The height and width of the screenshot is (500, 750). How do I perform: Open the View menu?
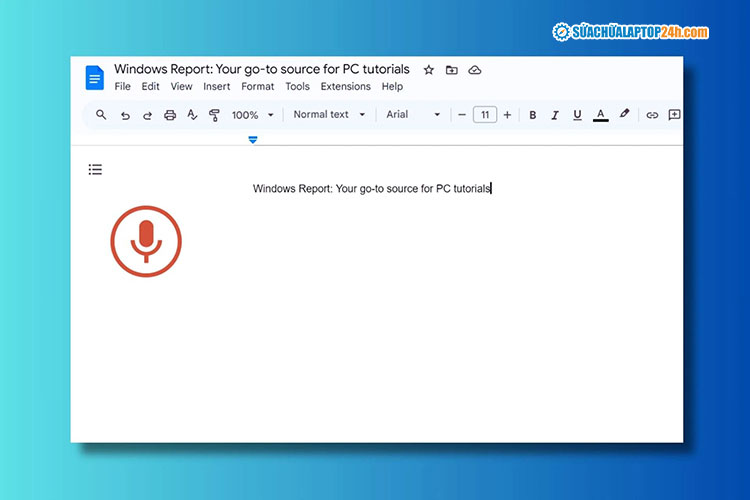181,87
